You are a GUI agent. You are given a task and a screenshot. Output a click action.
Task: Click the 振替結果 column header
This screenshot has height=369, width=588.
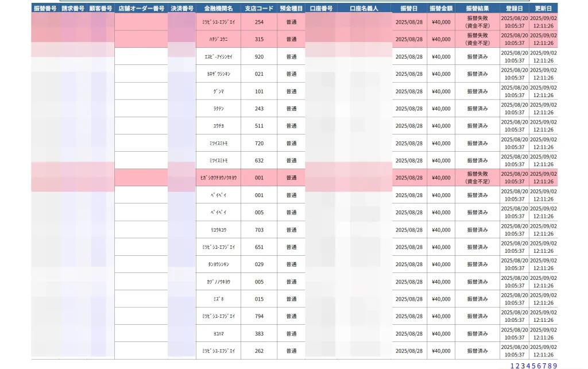coord(477,9)
